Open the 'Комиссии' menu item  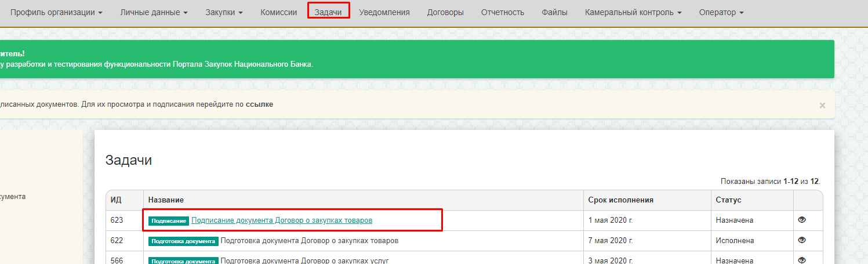[x=278, y=12]
